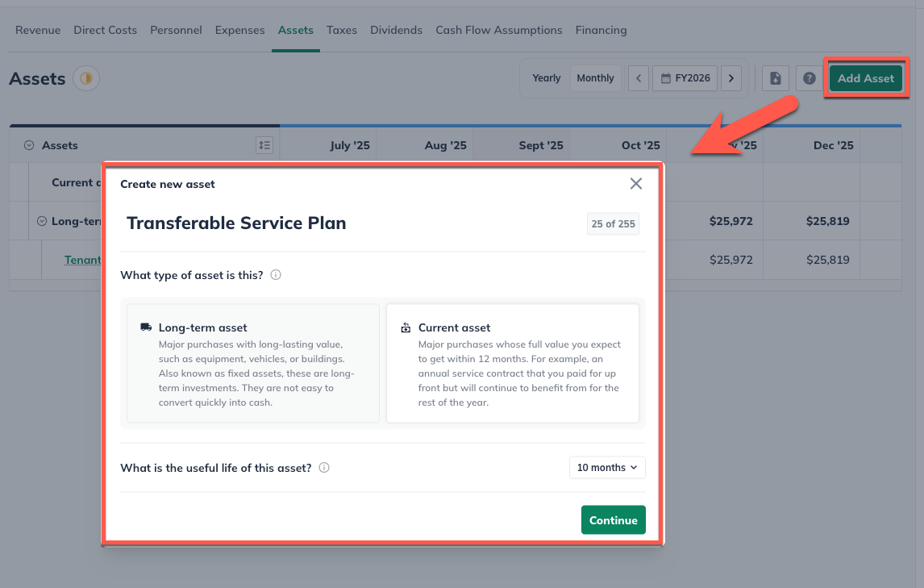Click info icon beside asset type question
This screenshot has height=588, width=924.
(276, 275)
